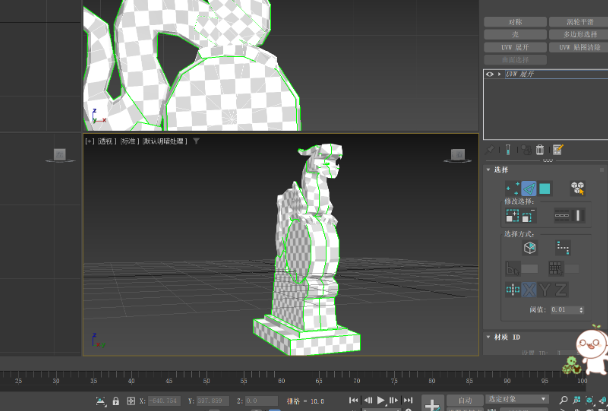Toggle the selection lock icon in status bar
Viewport: 608px width, 411px height.
click(x=117, y=401)
